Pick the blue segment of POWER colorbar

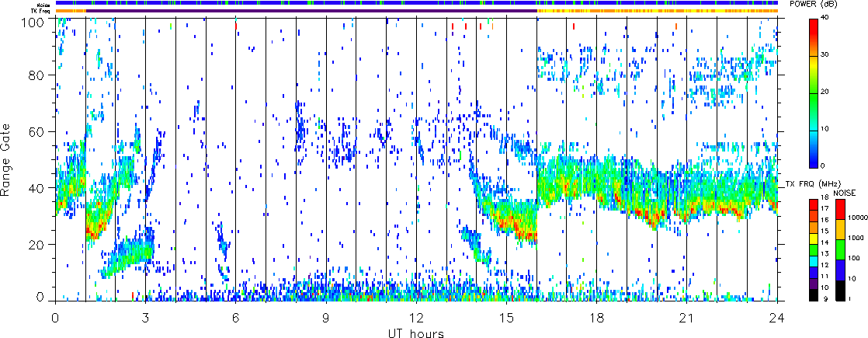click(813, 149)
